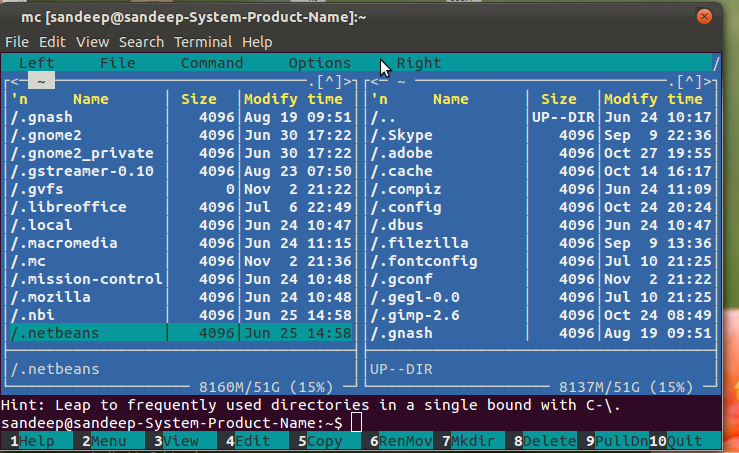Click 2 Menu function key button

104,441
